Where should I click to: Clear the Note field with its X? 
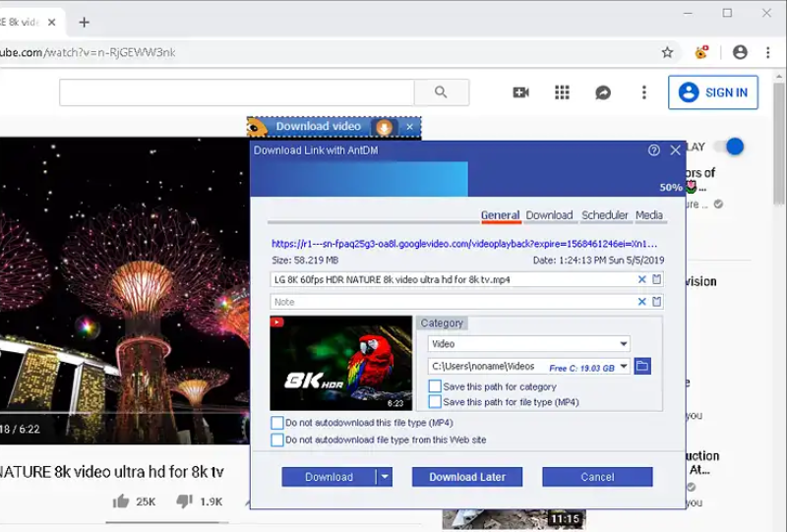pos(641,302)
